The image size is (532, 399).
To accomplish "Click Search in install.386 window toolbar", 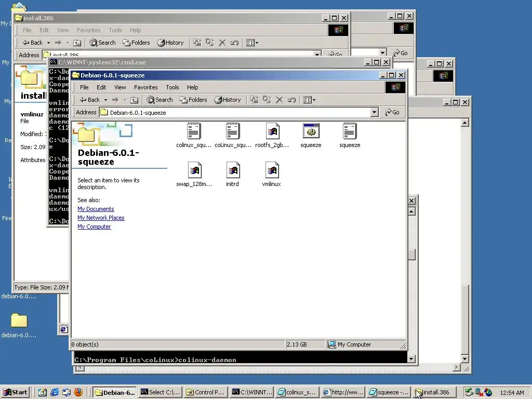I will 102,43.
